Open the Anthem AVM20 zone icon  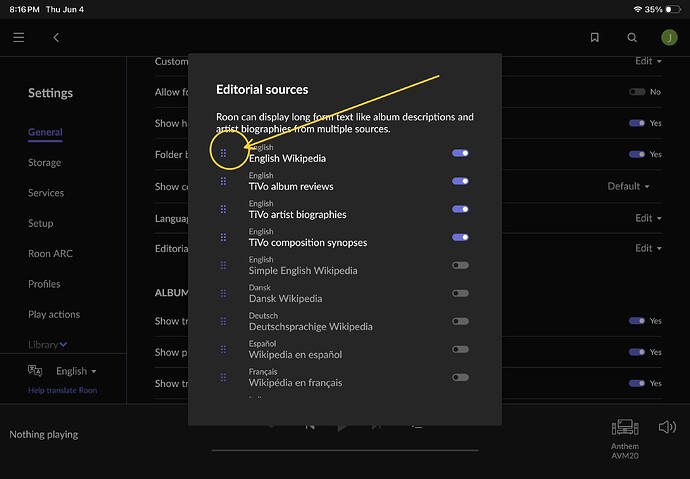pyautogui.click(x=625, y=427)
